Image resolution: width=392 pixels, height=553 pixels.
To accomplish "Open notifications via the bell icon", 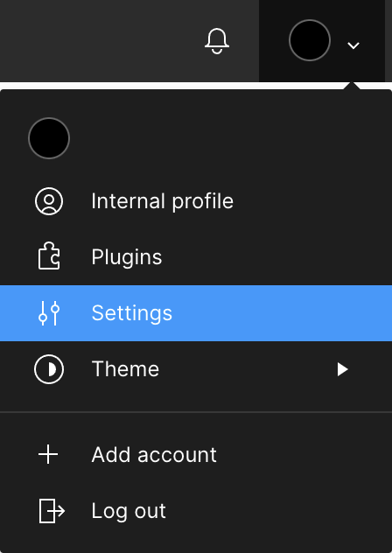I will (217, 41).
